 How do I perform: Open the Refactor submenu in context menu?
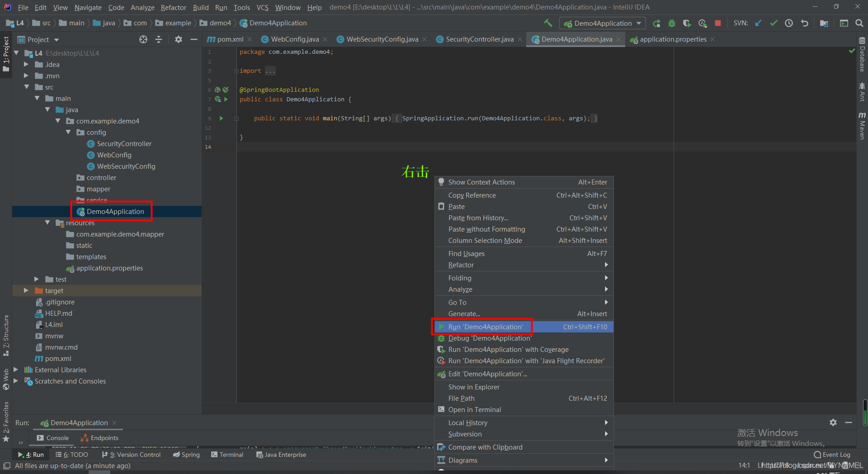click(x=524, y=265)
